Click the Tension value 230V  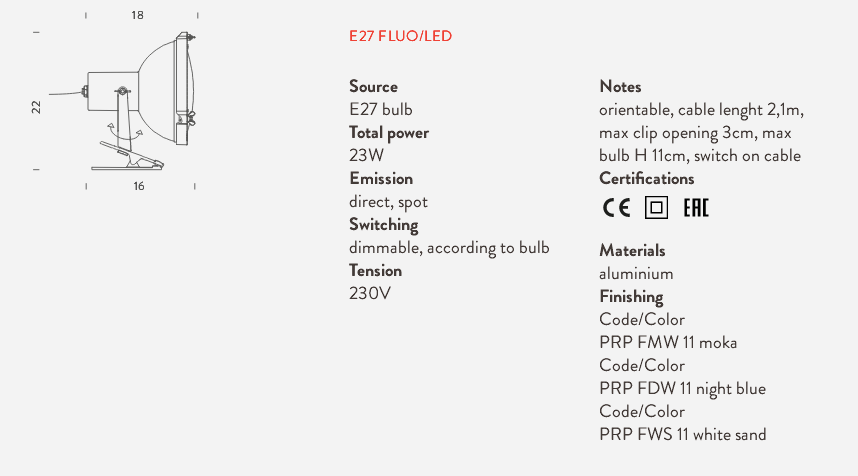[x=370, y=294]
